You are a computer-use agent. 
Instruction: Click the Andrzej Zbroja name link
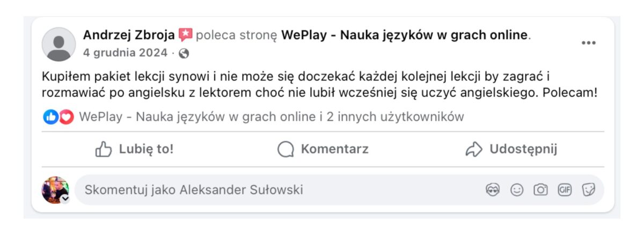[129, 35]
